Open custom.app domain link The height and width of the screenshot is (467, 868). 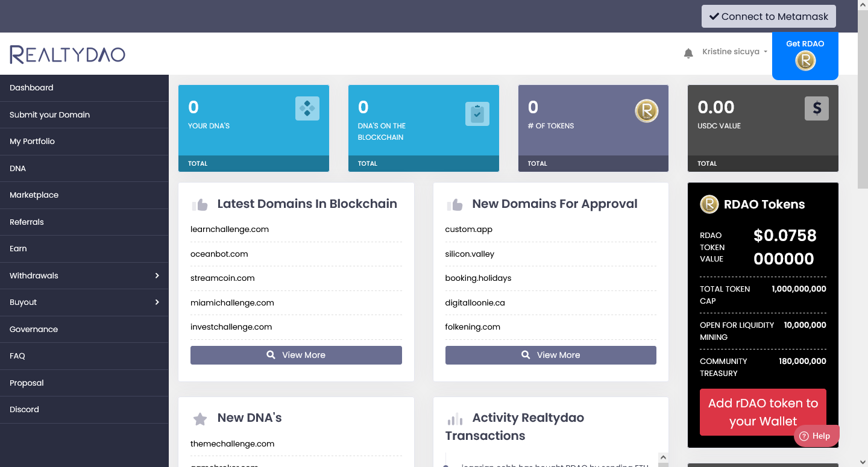(469, 230)
